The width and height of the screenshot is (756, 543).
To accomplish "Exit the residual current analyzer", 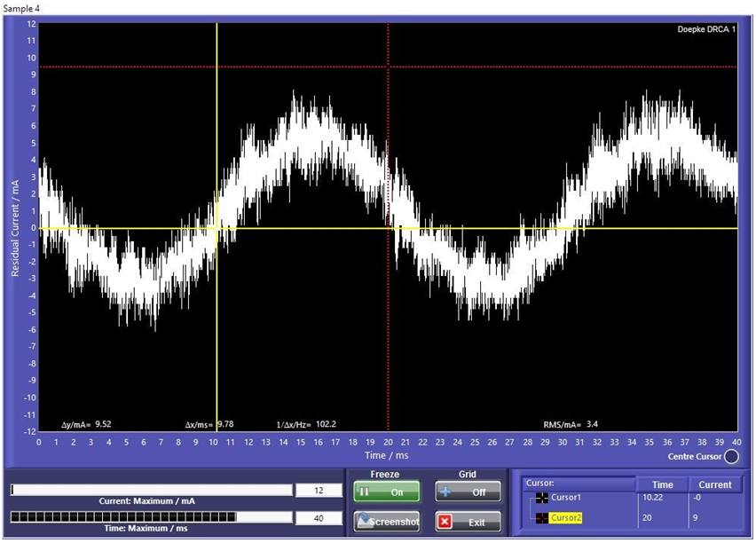I will (467, 522).
